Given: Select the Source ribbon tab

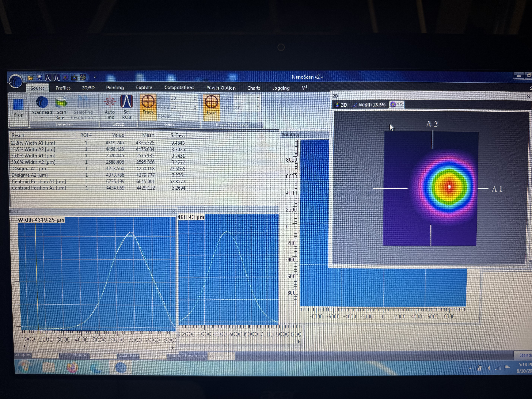Looking at the screenshot, I should [38, 88].
